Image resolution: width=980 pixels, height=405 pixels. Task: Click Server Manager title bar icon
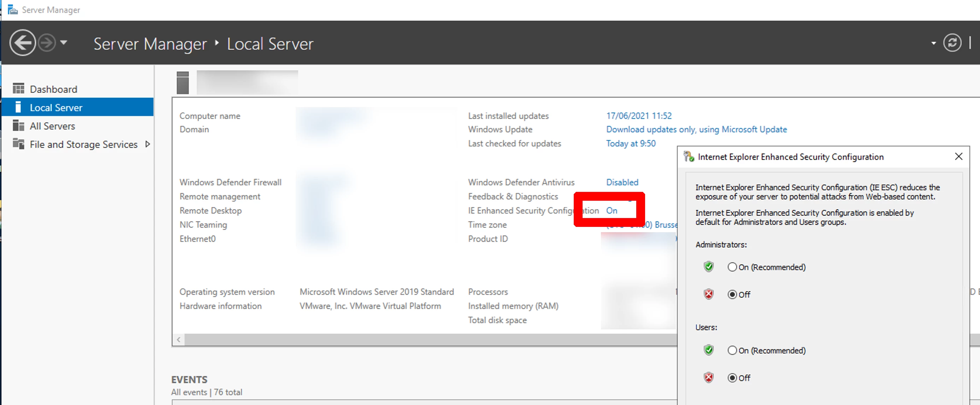pyautogui.click(x=13, y=10)
